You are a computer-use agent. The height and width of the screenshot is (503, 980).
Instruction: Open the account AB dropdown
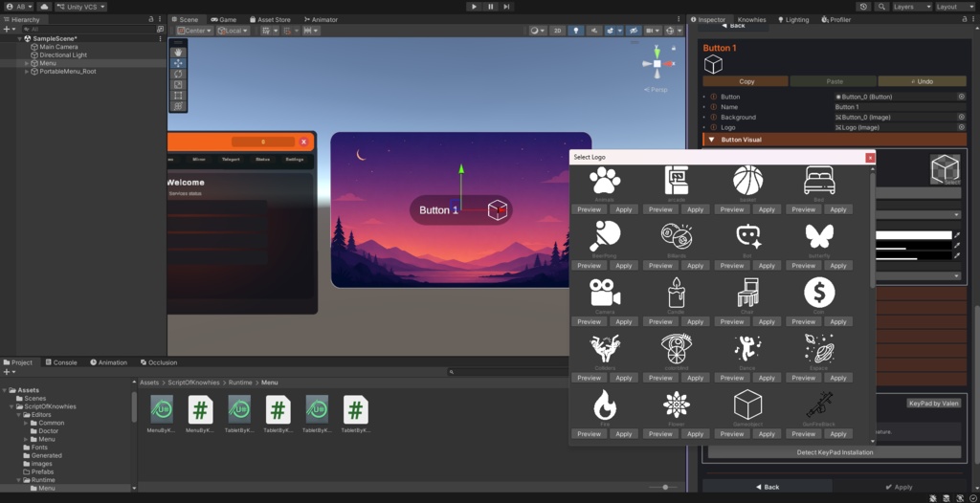(19, 7)
